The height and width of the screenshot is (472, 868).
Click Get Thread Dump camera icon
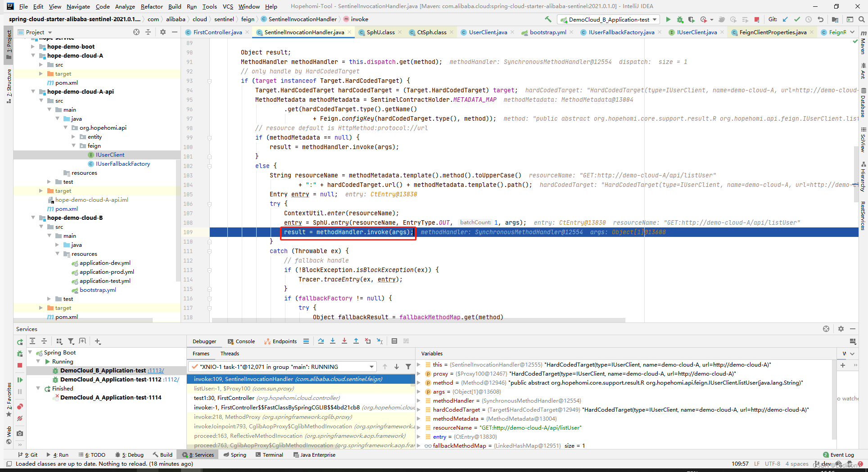pos(20,433)
